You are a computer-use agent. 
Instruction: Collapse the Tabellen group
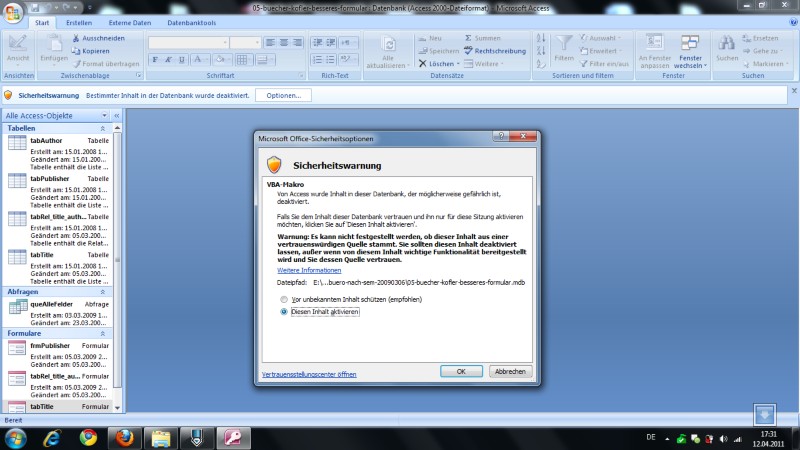(103, 129)
